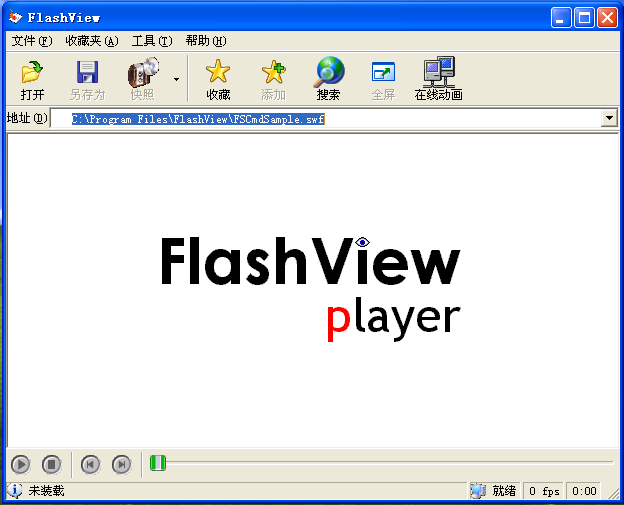Click the next frame button
The image size is (624, 505).
pos(121,464)
